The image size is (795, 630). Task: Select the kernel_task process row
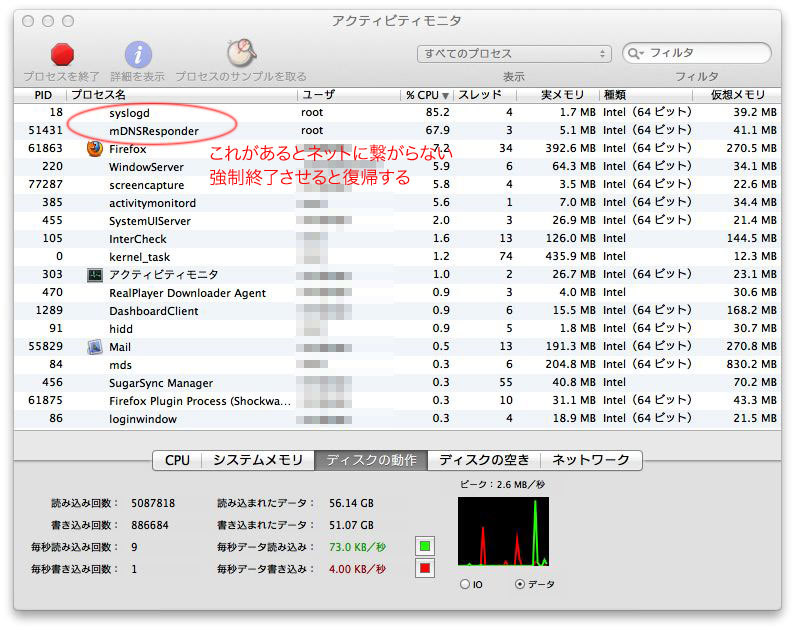click(398, 256)
